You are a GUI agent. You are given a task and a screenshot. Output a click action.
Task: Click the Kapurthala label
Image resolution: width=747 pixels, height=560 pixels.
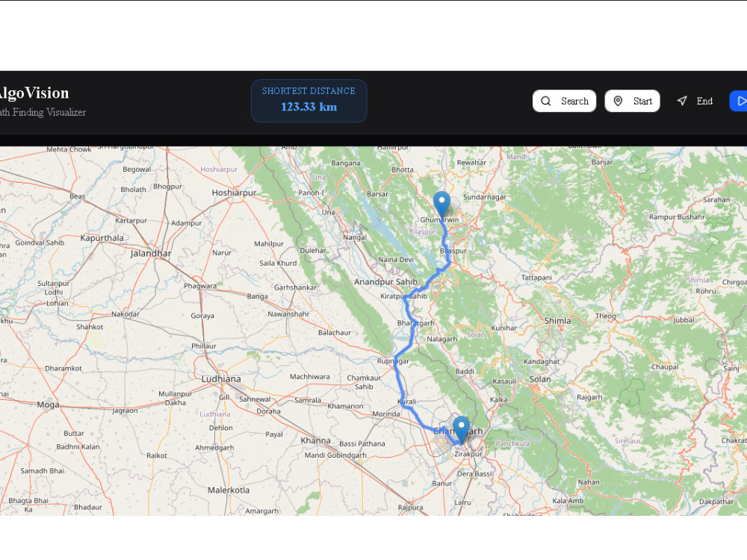point(102,238)
